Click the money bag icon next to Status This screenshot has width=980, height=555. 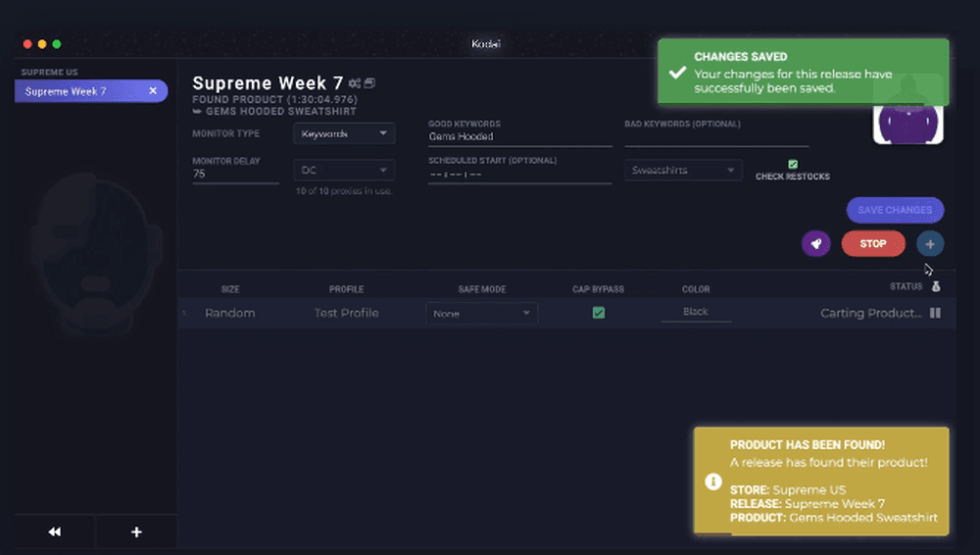pyautogui.click(x=936, y=286)
